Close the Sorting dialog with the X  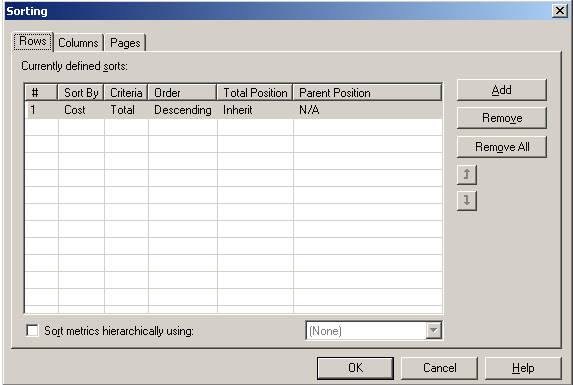point(559,11)
